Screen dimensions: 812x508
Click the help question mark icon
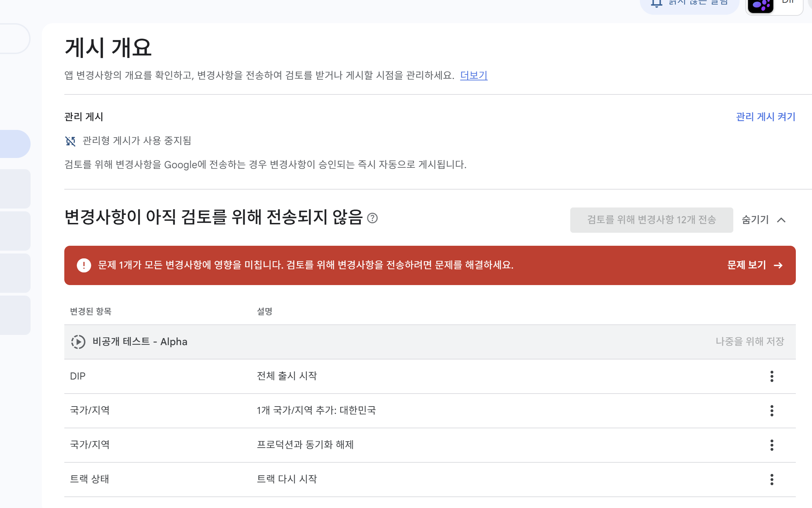click(x=372, y=218)
